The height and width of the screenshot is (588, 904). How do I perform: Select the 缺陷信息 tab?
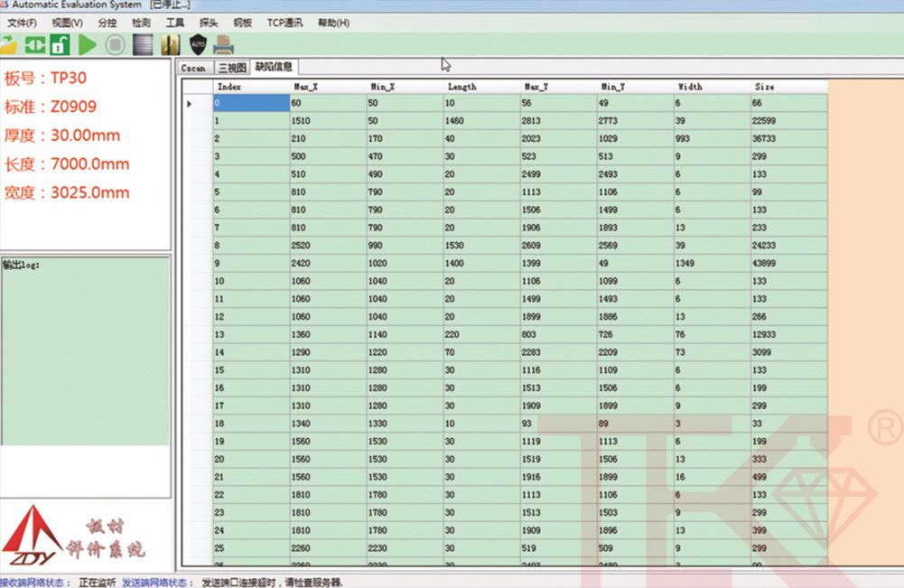(274, 67)
